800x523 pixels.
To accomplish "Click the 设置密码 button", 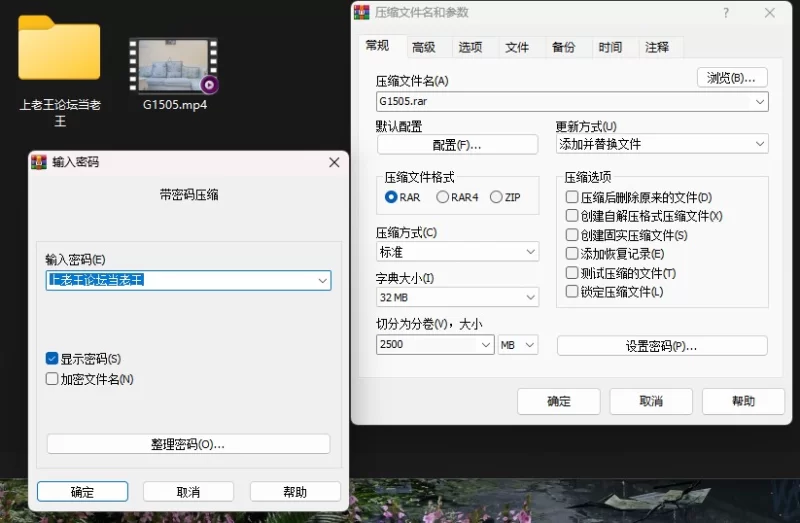I will pos(661,346).
